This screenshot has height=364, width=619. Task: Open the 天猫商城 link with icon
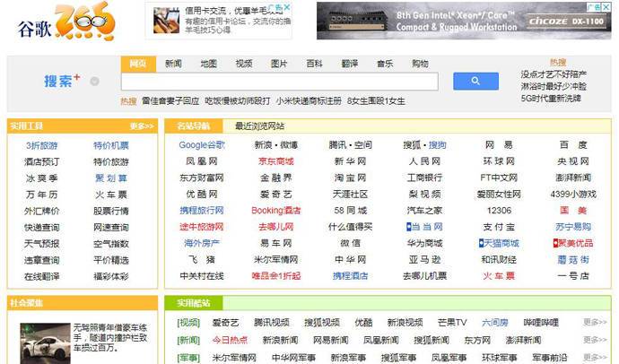[x=499, y=243]
